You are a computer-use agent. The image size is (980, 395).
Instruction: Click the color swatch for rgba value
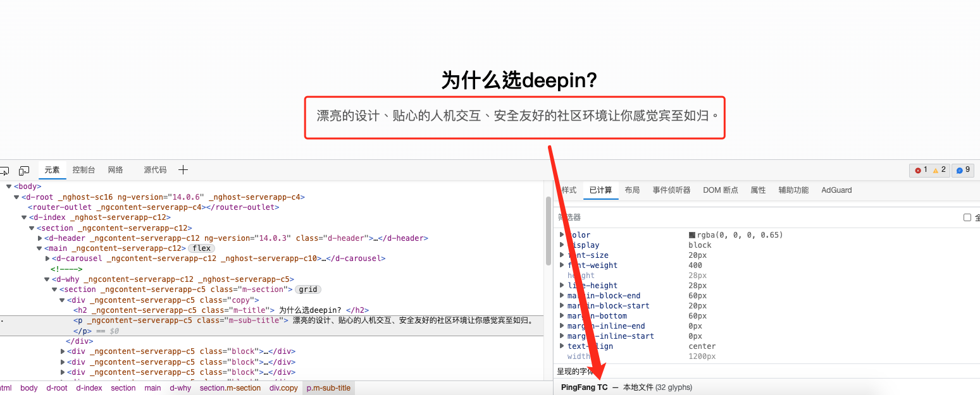(x=692, y=235)
